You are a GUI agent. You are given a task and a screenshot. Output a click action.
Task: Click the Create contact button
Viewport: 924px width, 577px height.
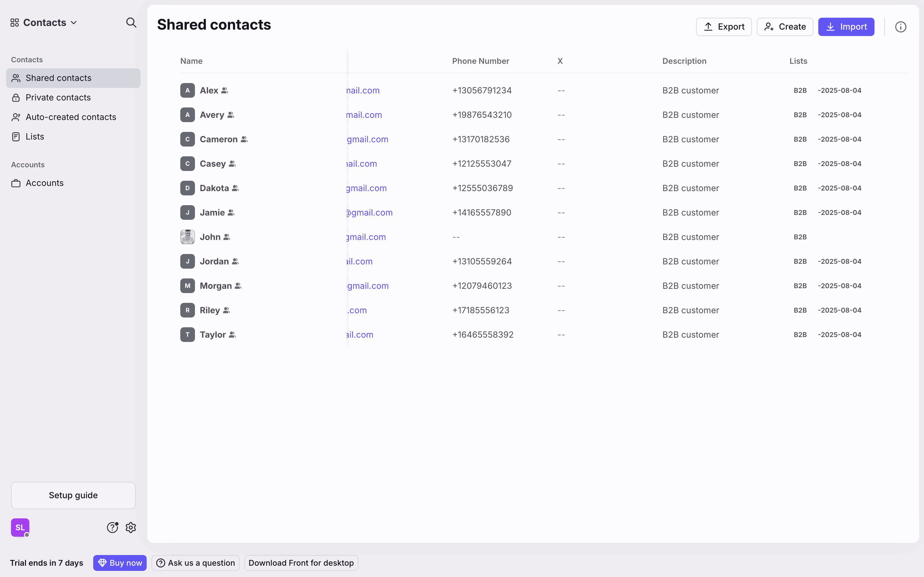pos(785,27)
